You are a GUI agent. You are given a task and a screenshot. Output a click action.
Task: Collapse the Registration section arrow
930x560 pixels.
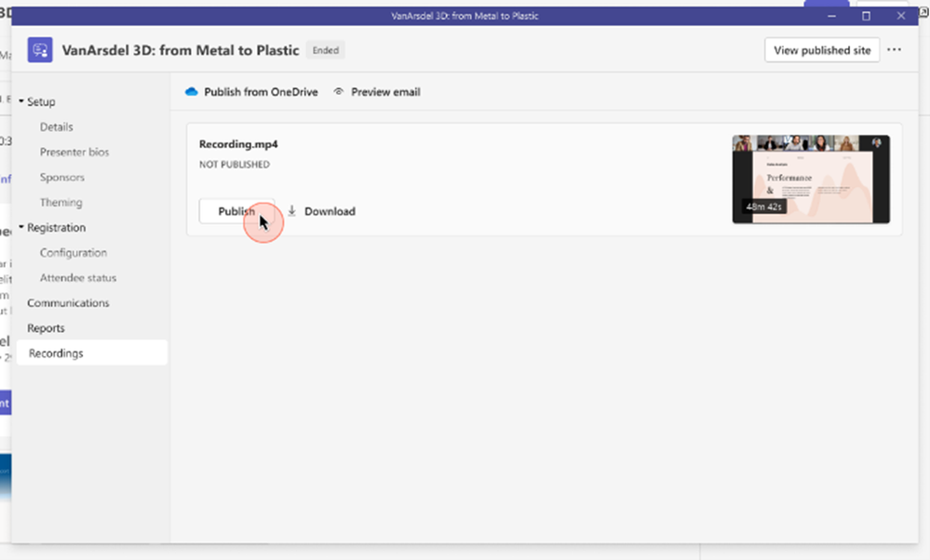click(21, 227)
